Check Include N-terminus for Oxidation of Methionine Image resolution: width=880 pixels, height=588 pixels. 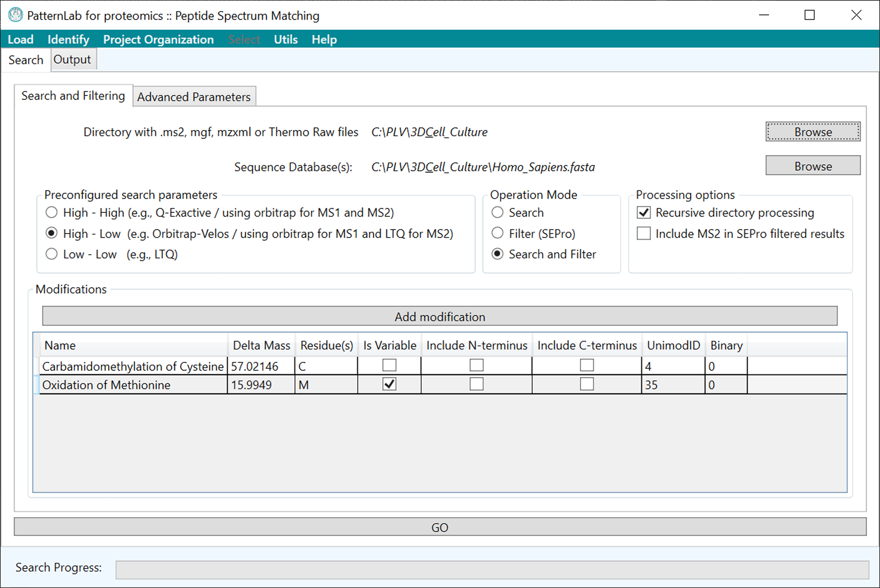tap(476, 384)
